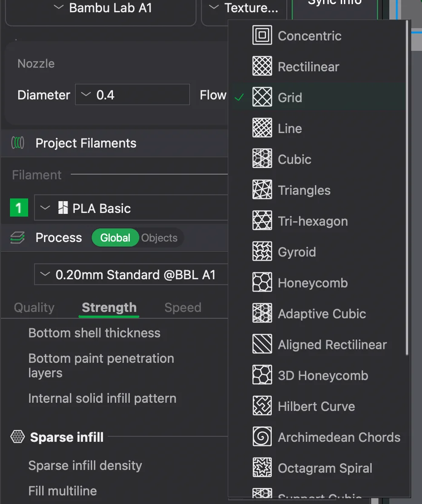Choose Honeycomb from the infill list
The width and height of the screenshot is (422, 504).
pyautogui.click(x=319, y=282)
